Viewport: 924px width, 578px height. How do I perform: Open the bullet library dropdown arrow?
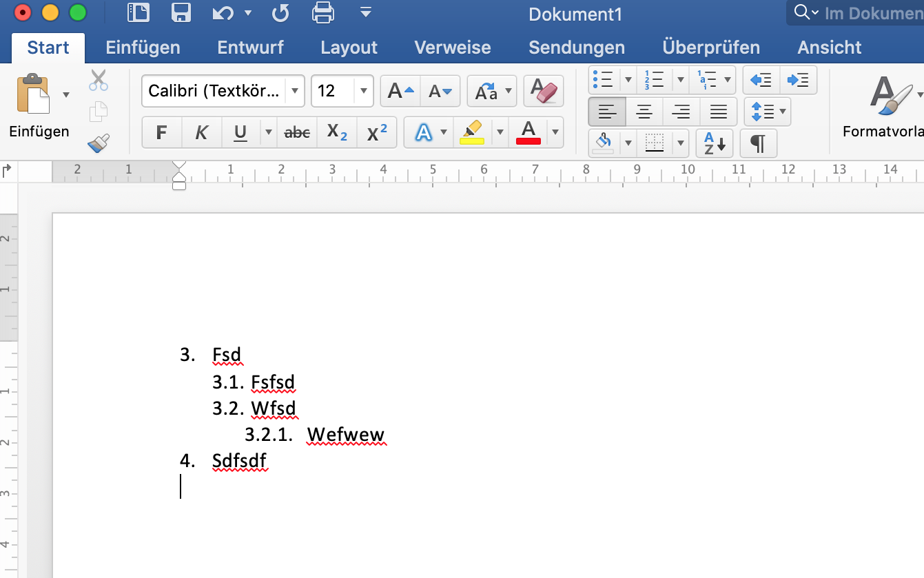[x=628, y=80]
